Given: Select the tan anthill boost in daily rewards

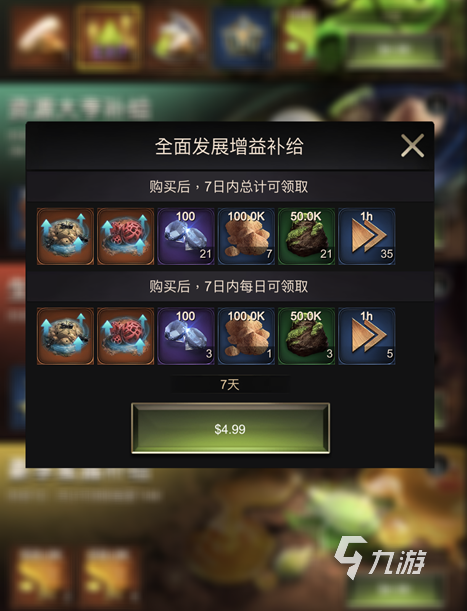Looking at the screenshot, I should (x=65, y=336).
